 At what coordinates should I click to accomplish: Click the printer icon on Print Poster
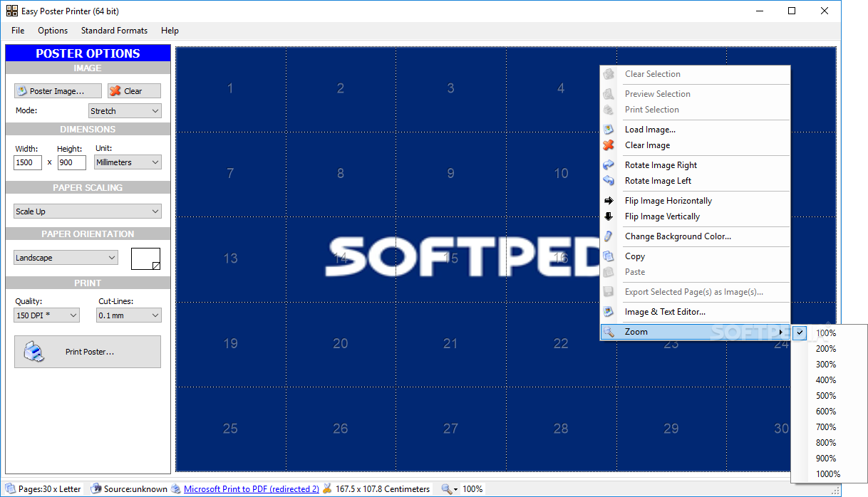[x=34, y=352]
